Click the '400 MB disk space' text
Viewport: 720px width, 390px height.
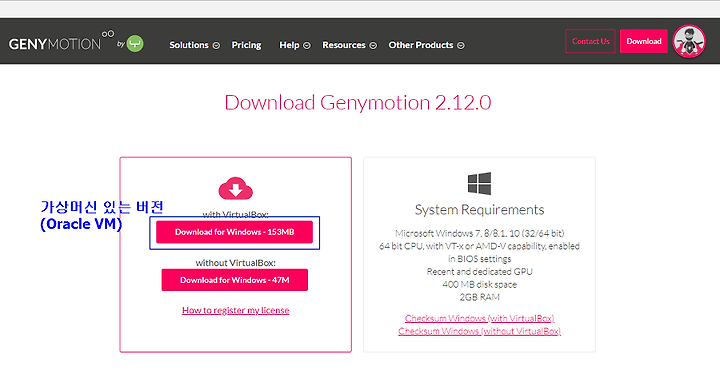point(479,284)
